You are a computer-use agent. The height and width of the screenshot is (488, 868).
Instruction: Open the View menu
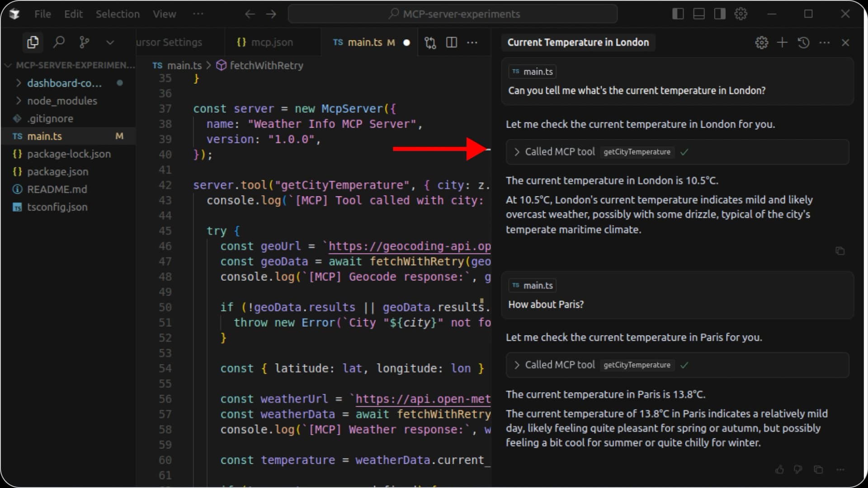[x=164, y=14]
